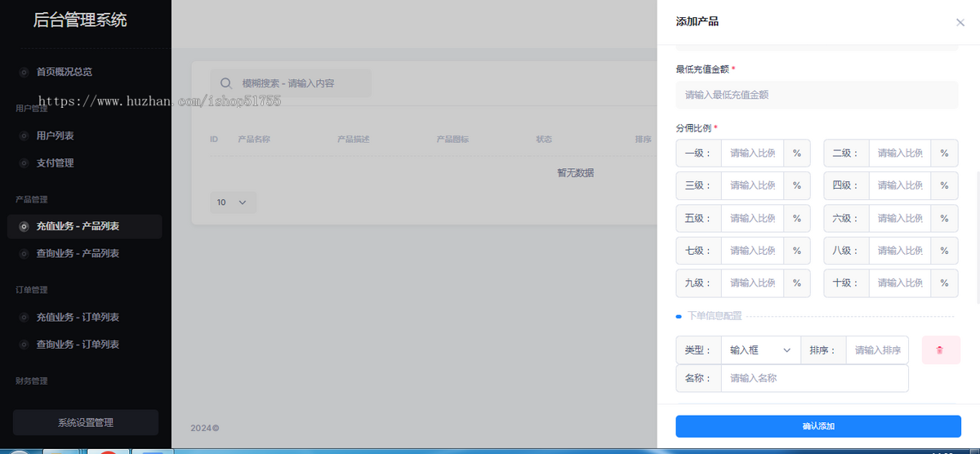Click the 九级 ratio input field
980x454 pixels.
(752, 283)
